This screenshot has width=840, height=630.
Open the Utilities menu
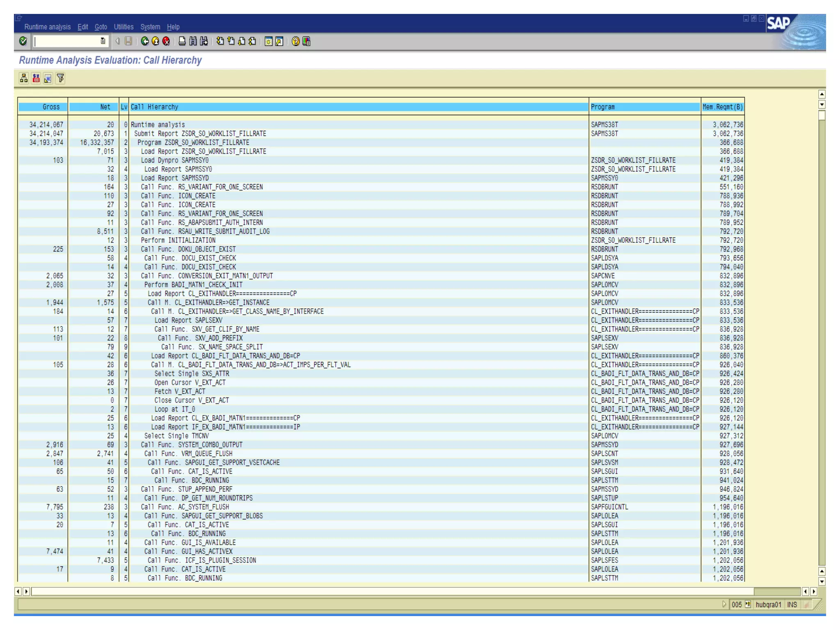[x=123, y=27]
